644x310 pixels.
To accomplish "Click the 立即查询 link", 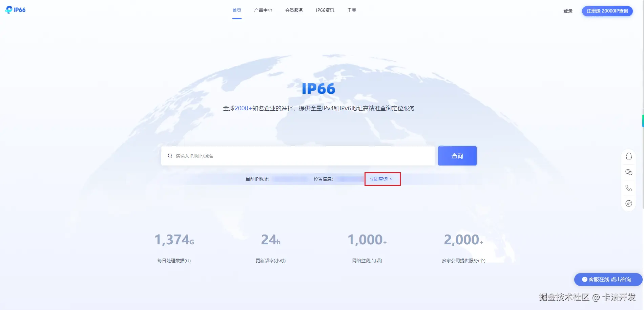I will 381,179.
